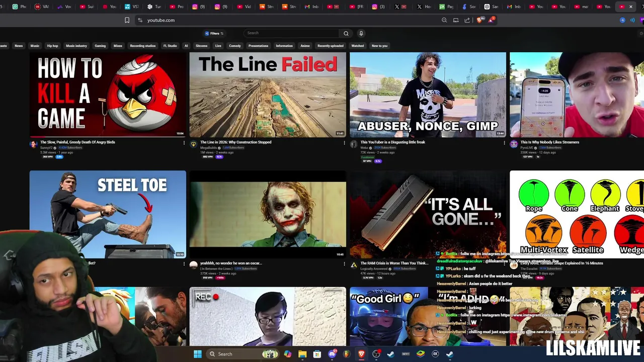Open options menu for the Joker oscar video
The width and height of the screenshot is (644, 362).
[x=344, y=264]
